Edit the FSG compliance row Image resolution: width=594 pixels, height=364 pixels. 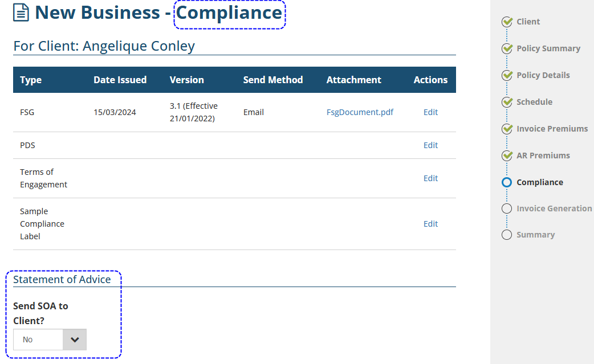pos(430,112)
